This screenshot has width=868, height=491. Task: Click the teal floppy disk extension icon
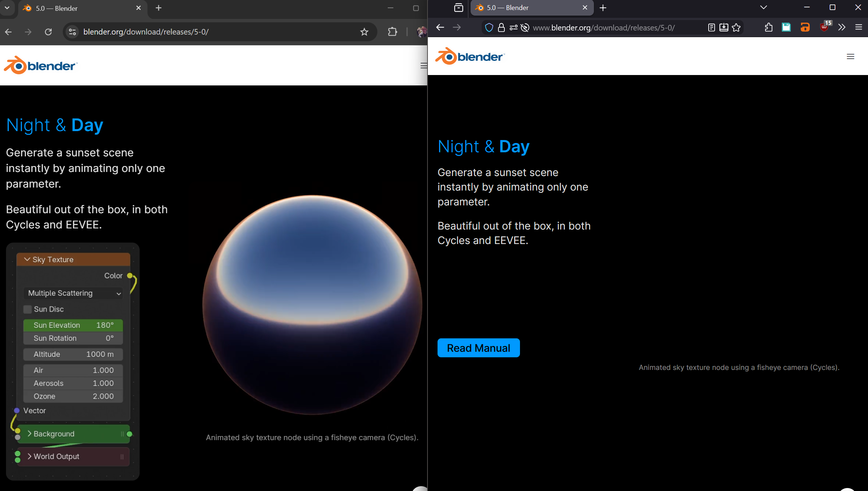pos(786,27)
